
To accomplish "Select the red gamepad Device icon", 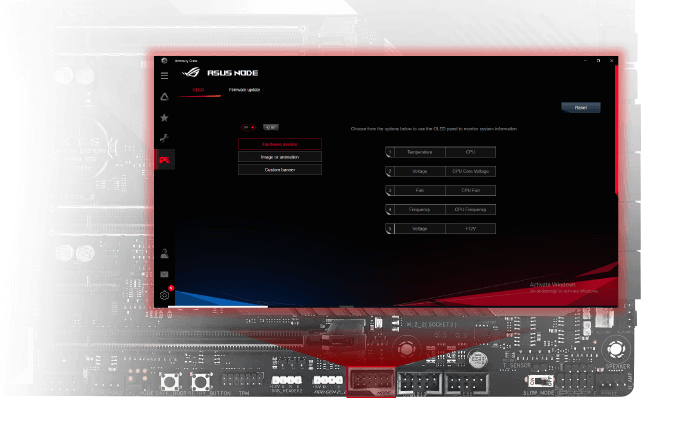I will pyautogui.click(x=164, y=160).
